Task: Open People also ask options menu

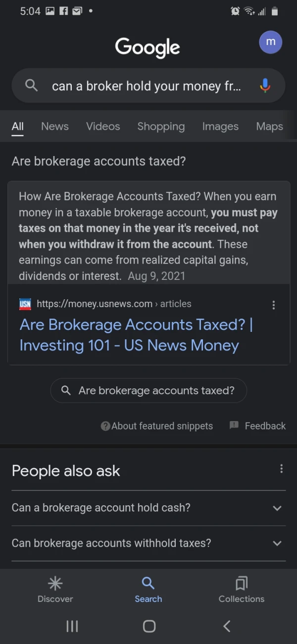Action: click(281, 469)
